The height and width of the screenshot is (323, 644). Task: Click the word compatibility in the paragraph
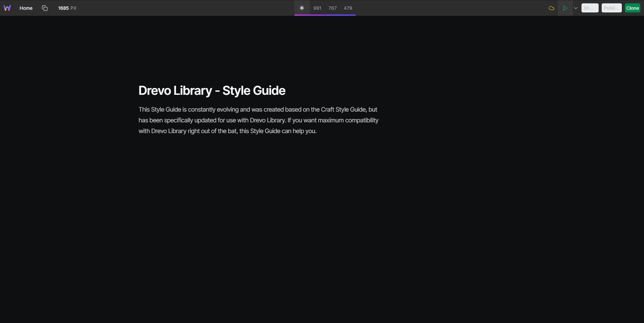(361, 120)
